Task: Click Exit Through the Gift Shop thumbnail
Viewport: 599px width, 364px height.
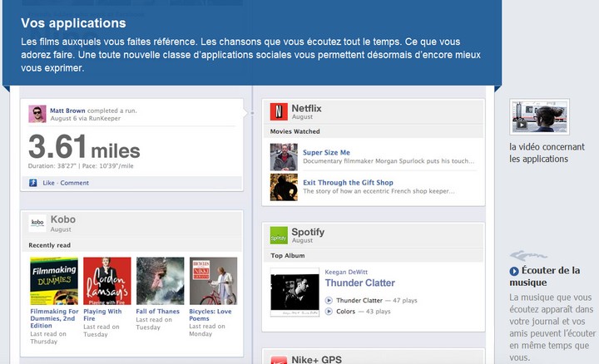Action: pyautogui.click(x=284, y=187)
